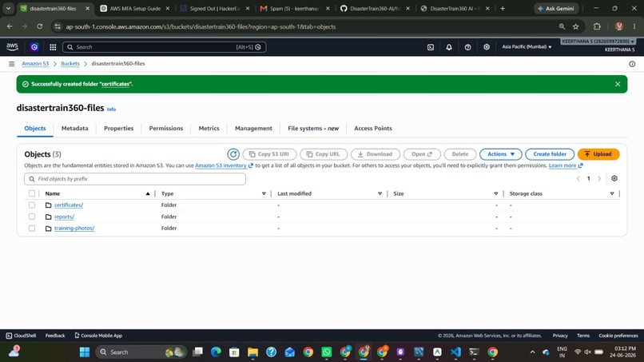Open the AWS services grid menu
The image size is (644, 362).
[53, 47]
